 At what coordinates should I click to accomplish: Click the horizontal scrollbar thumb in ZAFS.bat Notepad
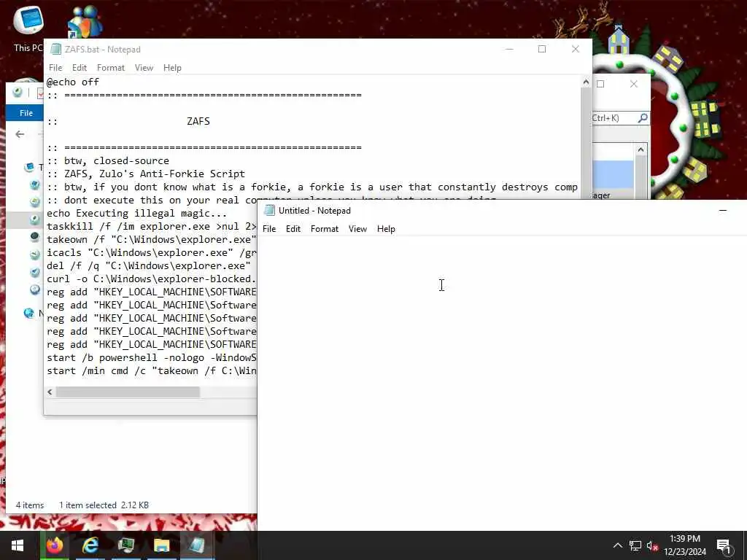coord(128,392)
